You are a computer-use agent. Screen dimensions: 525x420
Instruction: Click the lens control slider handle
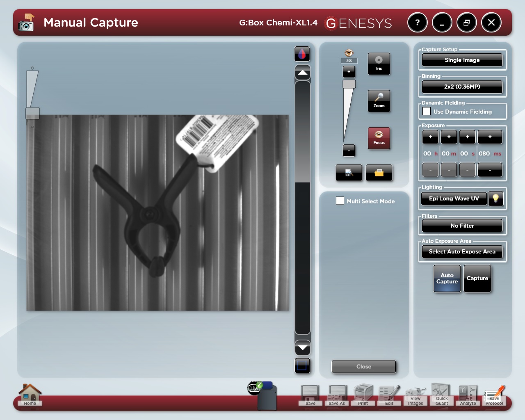click(349, 84)
